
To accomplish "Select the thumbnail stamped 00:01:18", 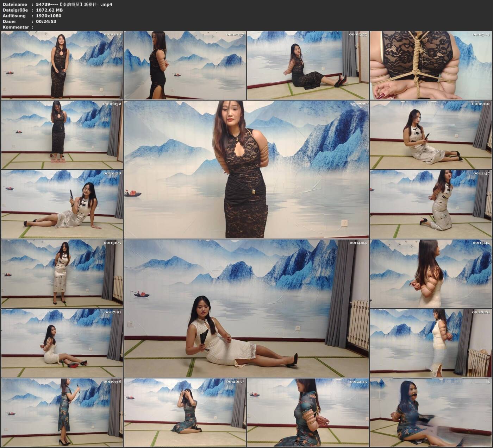I will (62, 65).
